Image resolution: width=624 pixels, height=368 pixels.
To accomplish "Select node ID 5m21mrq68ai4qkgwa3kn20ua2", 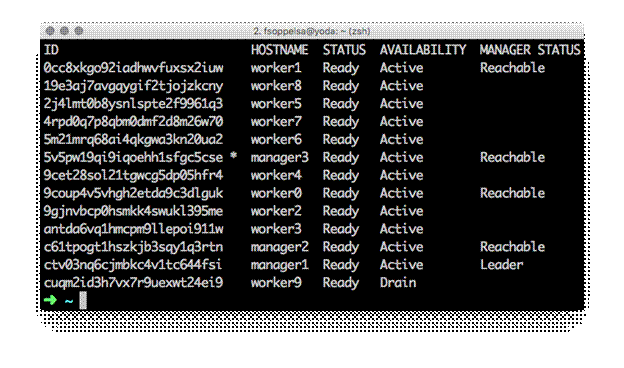I will pos(134,140).
